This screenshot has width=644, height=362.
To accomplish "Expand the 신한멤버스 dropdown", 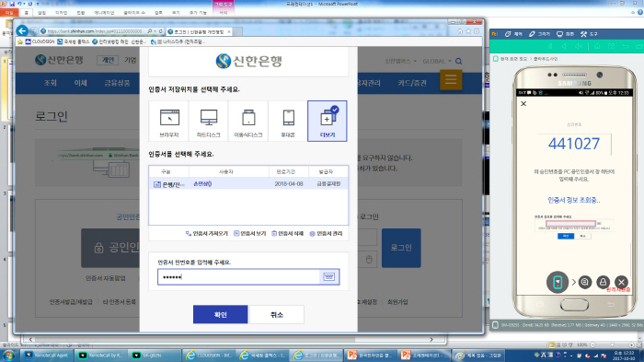I will point(401,61).
